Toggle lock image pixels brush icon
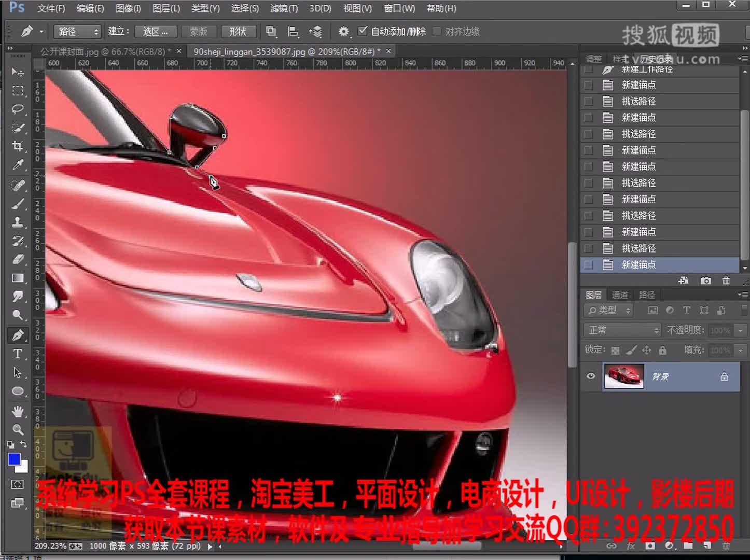The image size is (750, 560). [631, 351]
